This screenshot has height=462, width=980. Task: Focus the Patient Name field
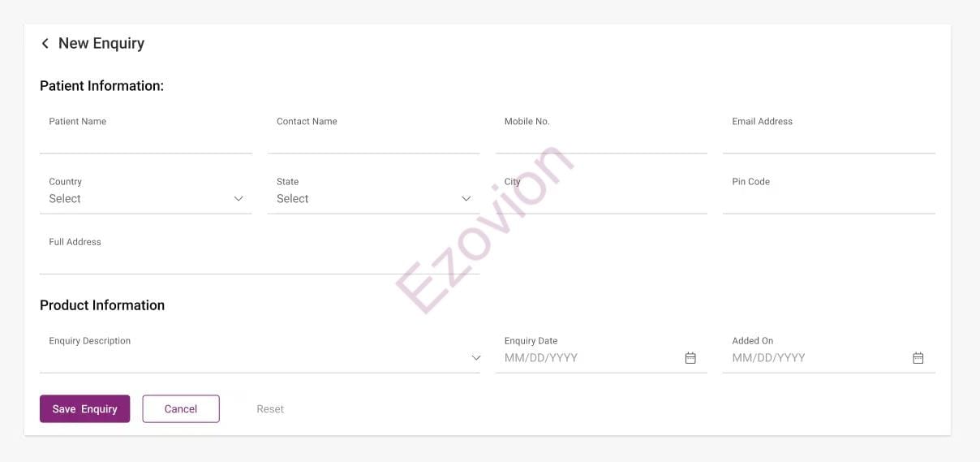pos(146,140)
